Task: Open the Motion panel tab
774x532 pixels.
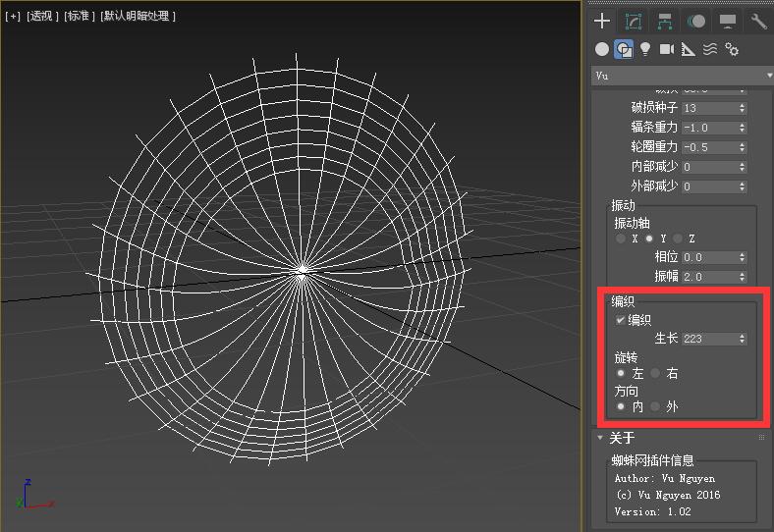Action: click(696, 22)
